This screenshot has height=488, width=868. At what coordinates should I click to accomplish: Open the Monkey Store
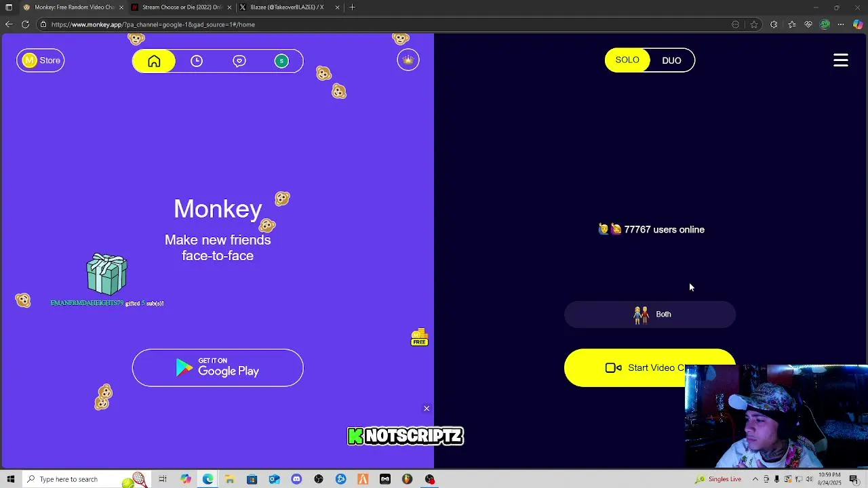tap(41, 60)
